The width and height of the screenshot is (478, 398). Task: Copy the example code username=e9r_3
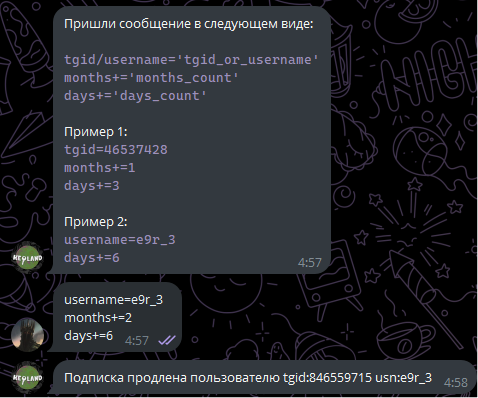120,240
